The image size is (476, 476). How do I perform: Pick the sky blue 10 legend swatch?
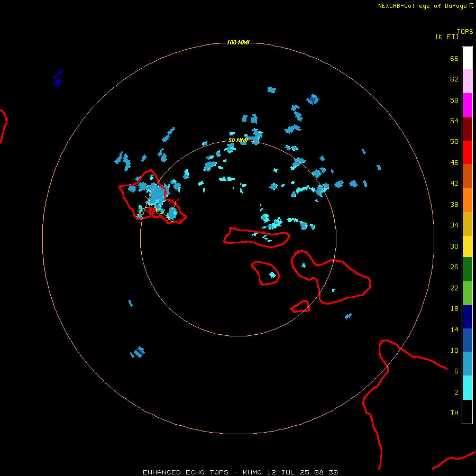click(x=467, y=364)
